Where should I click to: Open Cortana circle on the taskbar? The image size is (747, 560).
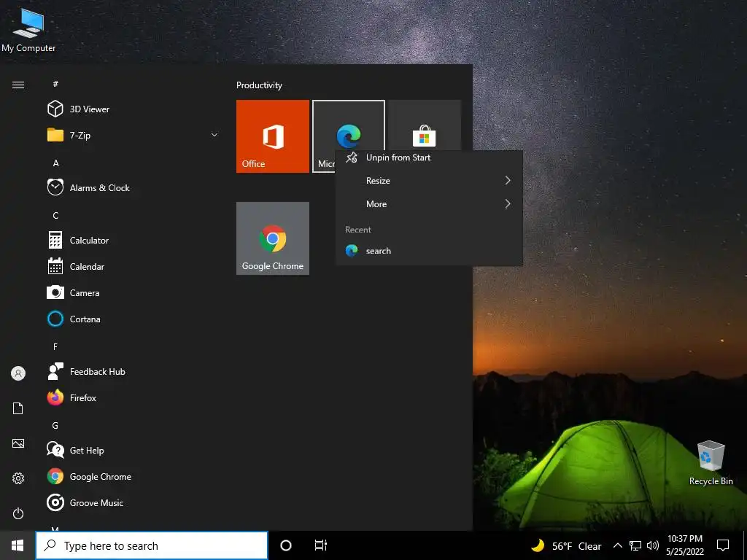pos(286,545)
